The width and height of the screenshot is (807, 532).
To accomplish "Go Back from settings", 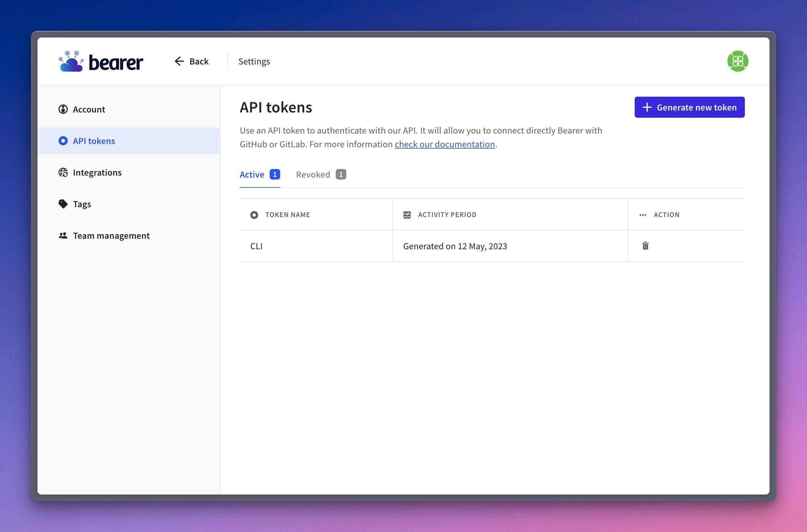I will point(192,61).
